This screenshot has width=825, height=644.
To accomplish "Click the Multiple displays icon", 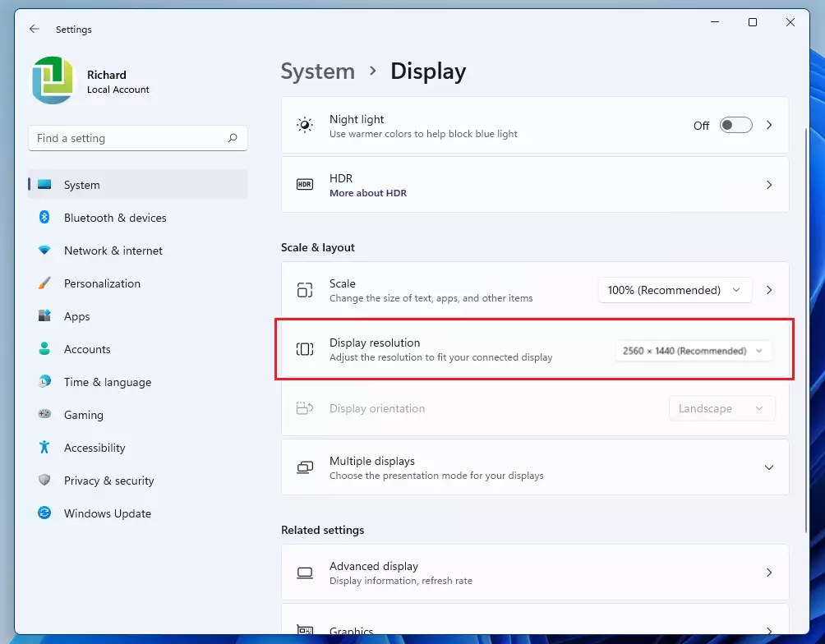I will click(305, 467).
